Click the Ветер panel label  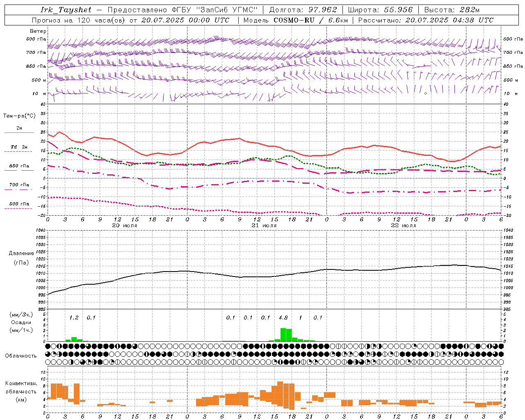point(38,31)
